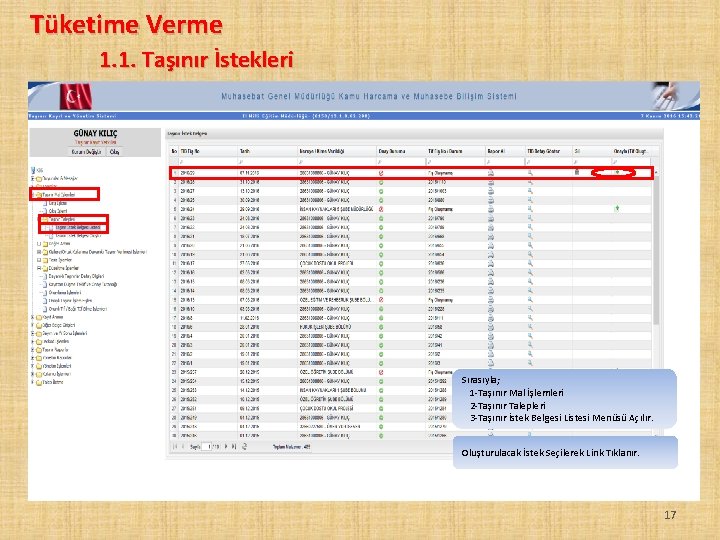The width and height of the screenshot is (720, 540).
Task: Click magnifier detail icon in row 4
Action: click(x=530, y=200)
